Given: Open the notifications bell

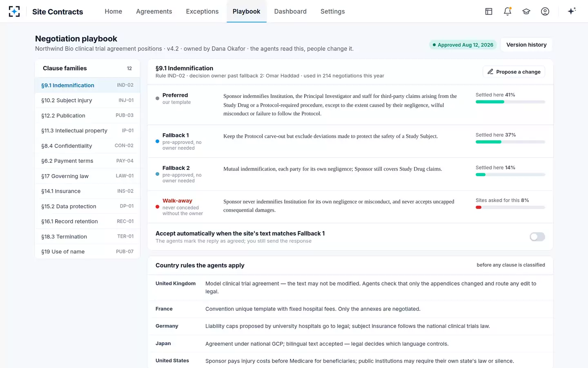Looking at the screenshot, I should (508, 11).
